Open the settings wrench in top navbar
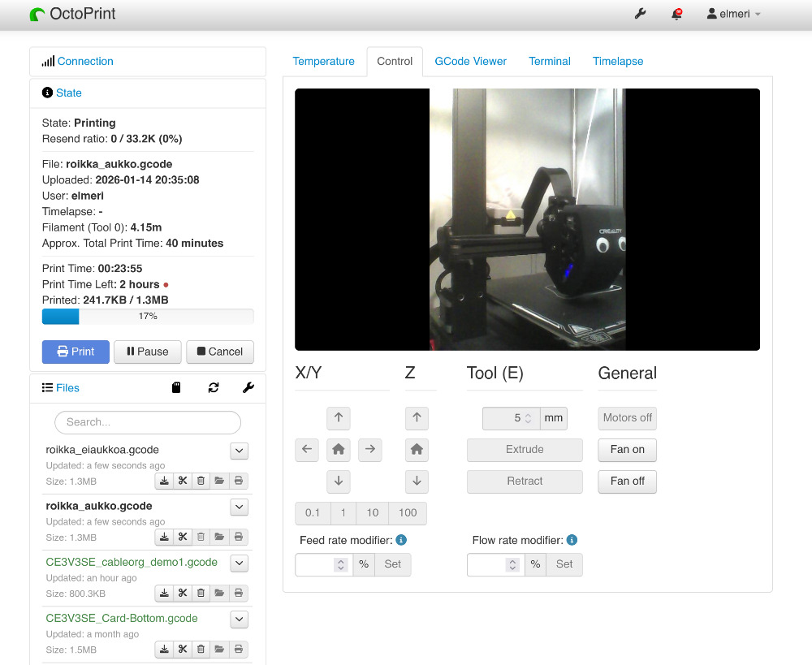The height and width of the screenshot is (665, 812). (x=640, y=14)
